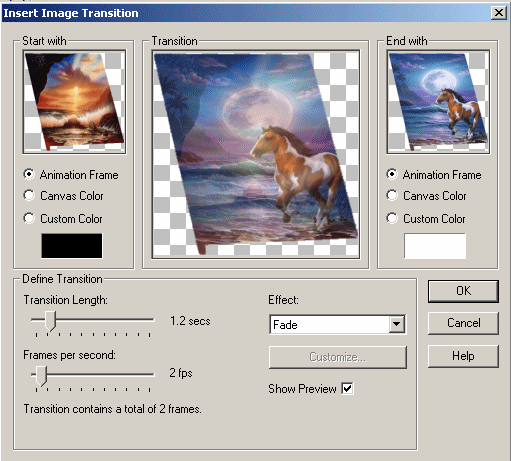This screenshot has width=511, height=461.
Task: Click the black Start with color swatch
Action: pyautogui.click(x=72, y=246)
